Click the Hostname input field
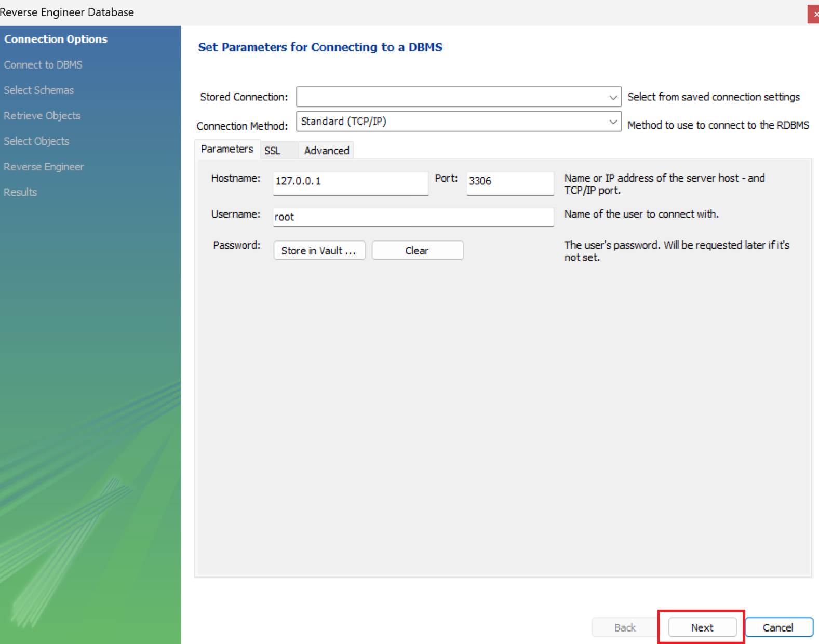This screenshot has width=819, height=644. (351, 183)
